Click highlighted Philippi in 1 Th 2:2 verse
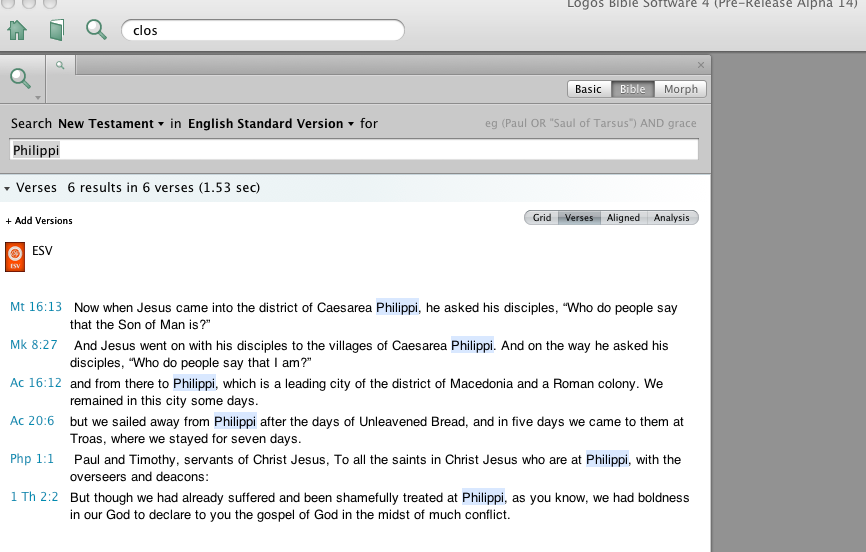866x552 pixels. pos(483,498)
